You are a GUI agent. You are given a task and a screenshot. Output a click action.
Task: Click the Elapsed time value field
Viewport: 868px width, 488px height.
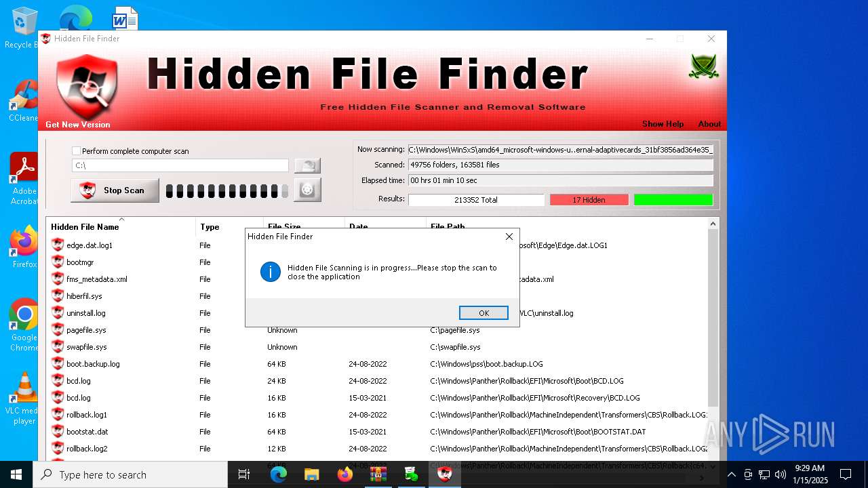pos(561,180)
